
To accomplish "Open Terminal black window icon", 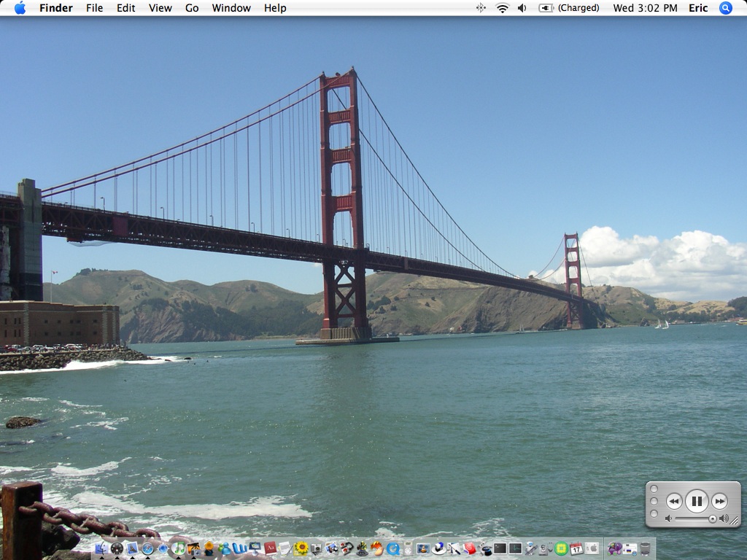I will [500, 548].
